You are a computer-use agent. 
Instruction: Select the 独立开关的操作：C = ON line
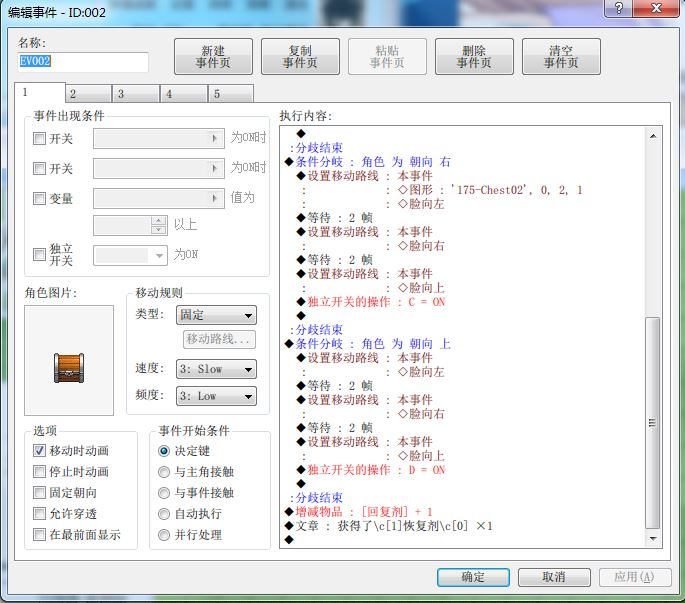click(371, 302)
